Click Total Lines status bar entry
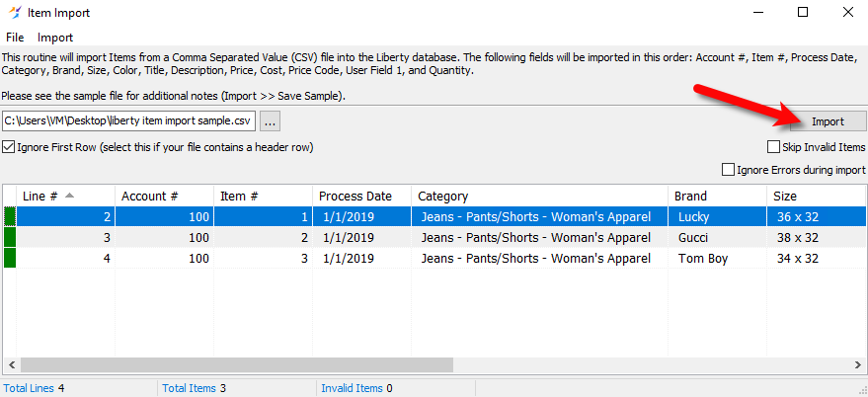The height and width of the screenshot is (397, 868). click(x=34, y=388)
